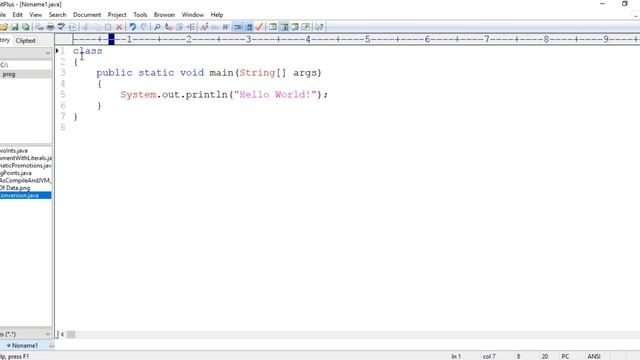This screenshot has height=360, width=640.
Task: Open Find with the magnifier icon
Action: 157,27
